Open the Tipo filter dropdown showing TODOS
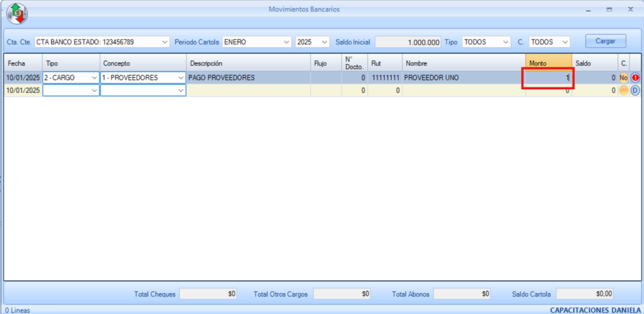The height and width of the screenshot is (314, 644). coord(506,42)
